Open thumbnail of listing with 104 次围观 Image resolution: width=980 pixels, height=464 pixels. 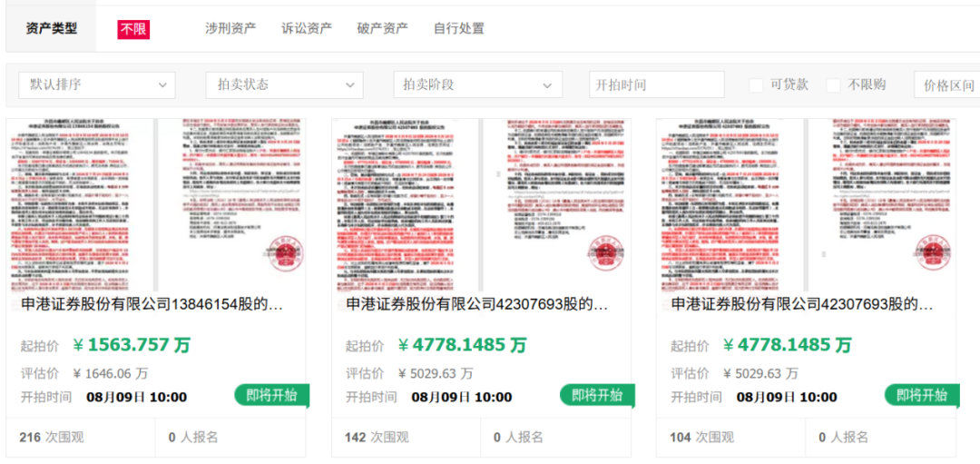[x=807, y=205]
